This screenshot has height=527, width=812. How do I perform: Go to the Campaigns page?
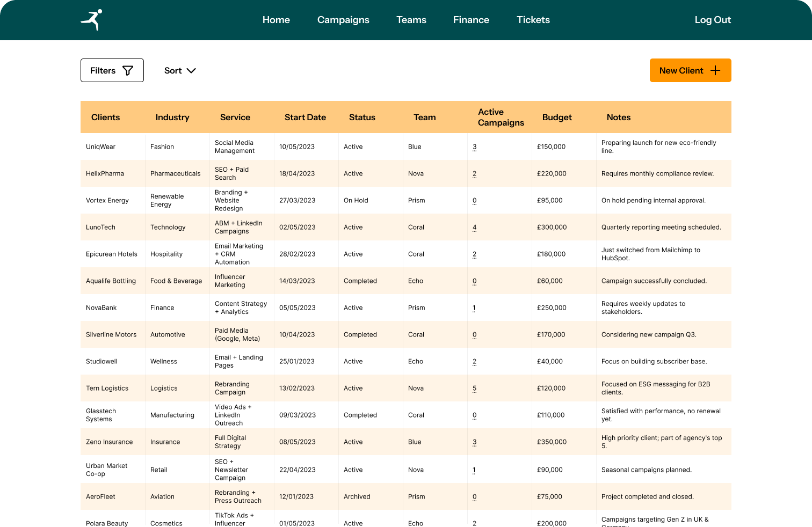pyautogui.click(x=343, y=20)
